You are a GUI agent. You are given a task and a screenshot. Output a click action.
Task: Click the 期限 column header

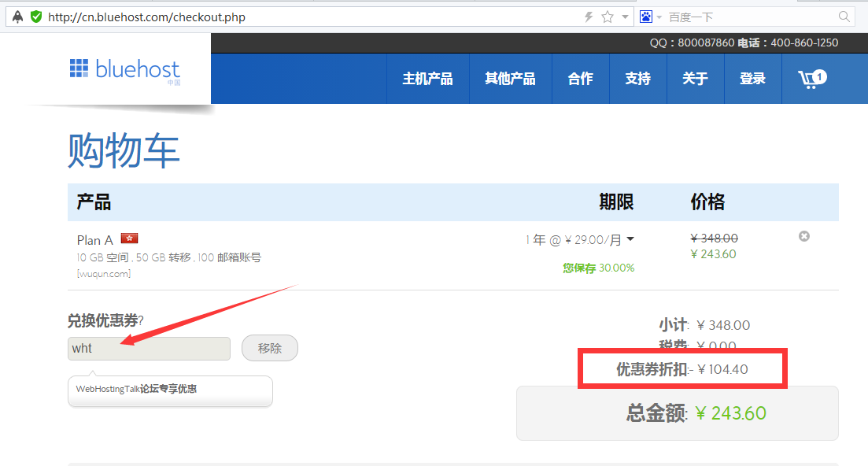pyautogui.click(x=616, y=202)
